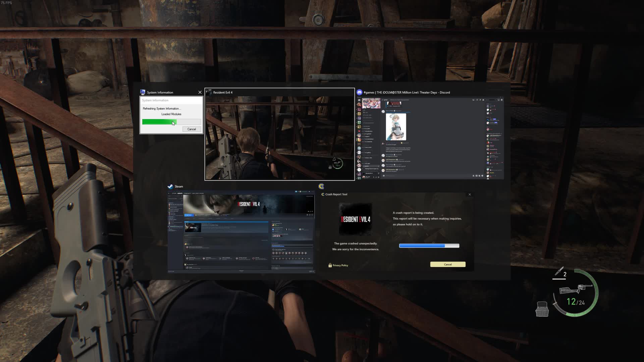644x362 pixels.
Task: Click the Crash Report Tool dialog X button
Action: point(470,194)
